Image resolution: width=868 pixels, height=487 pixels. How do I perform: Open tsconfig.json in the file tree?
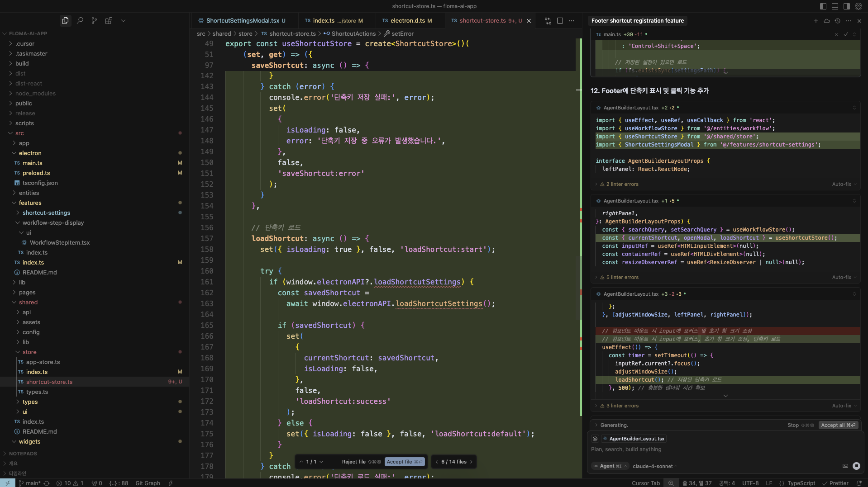(40, 183)
